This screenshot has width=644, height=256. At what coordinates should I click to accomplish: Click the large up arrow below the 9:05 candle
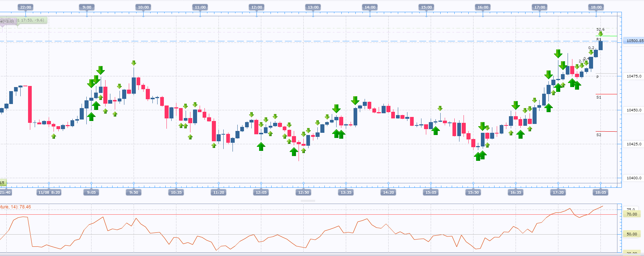91,117
